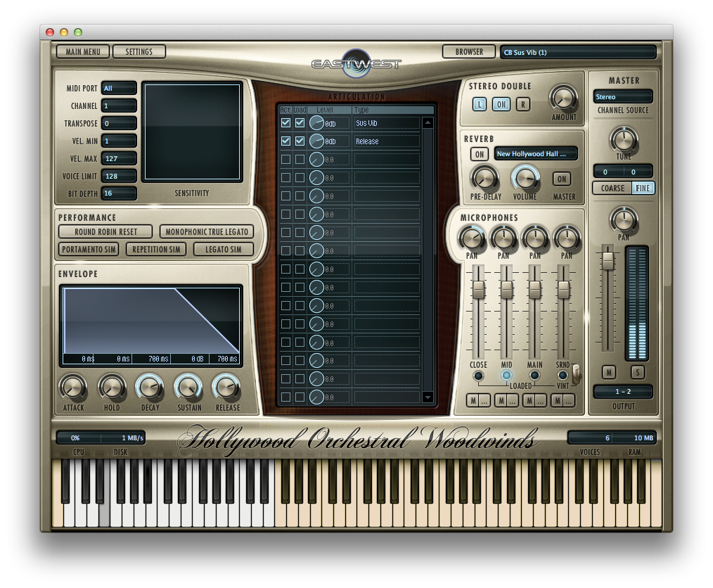Click the Main microphone fader
The width and height of the screenshot is (713, 588).
point(534,289)
